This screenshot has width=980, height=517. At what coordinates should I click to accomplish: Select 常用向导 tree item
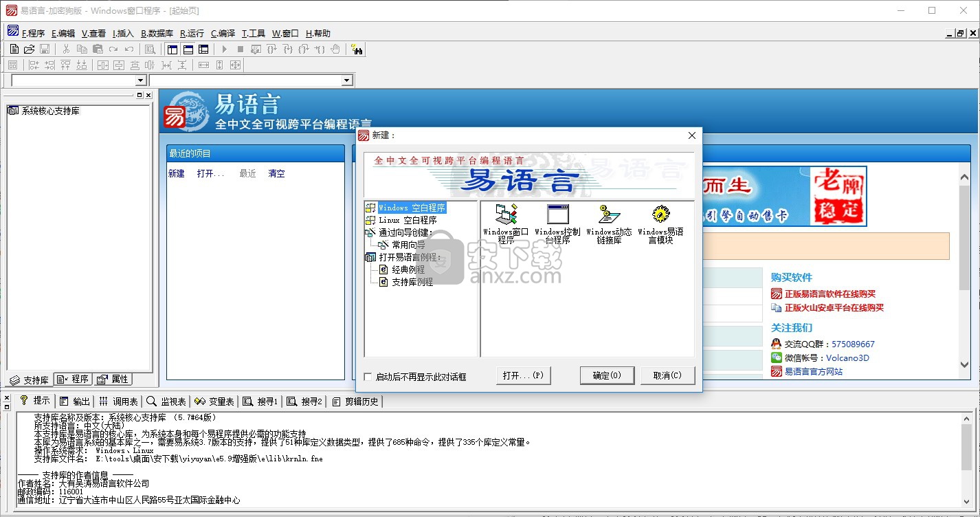(x=408, y=245)
